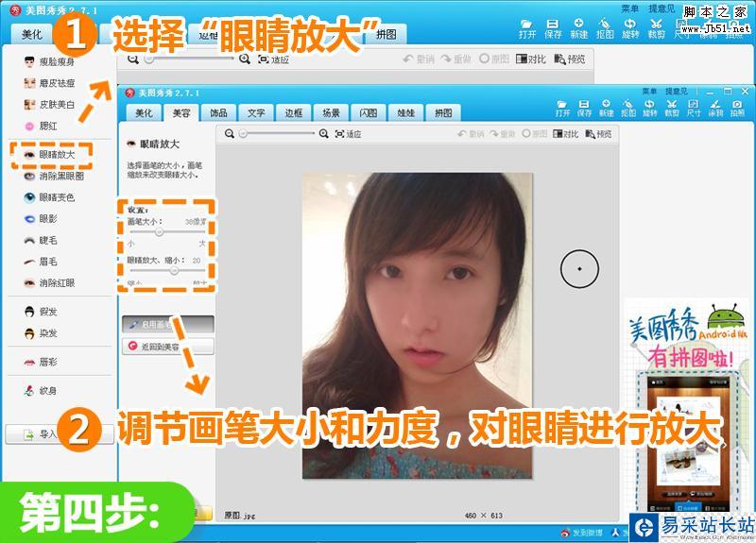This screenshot has width=756, height=543.
Task: Click 提意见 feedback link in front window
Action: 677,91
